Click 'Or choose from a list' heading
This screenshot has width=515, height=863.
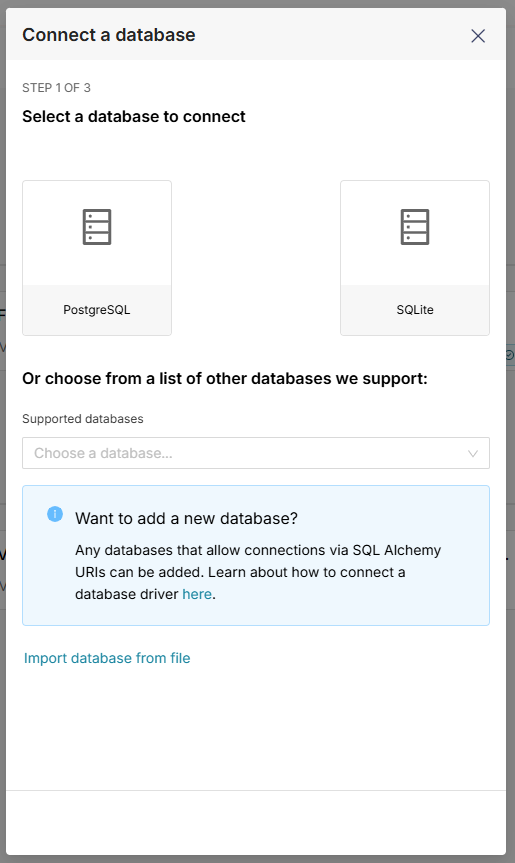tap(224, 379)
